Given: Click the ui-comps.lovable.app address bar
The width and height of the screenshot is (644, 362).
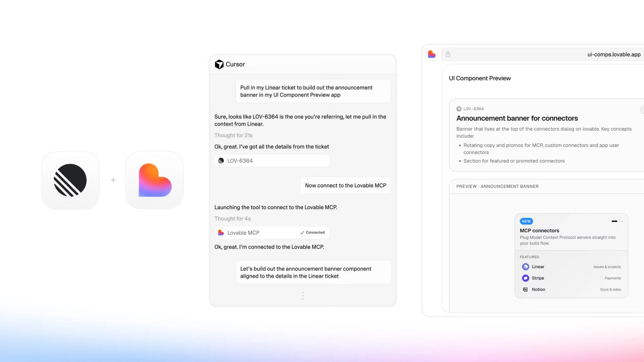Looking at the screenshot, I should [x=543, y=54].
